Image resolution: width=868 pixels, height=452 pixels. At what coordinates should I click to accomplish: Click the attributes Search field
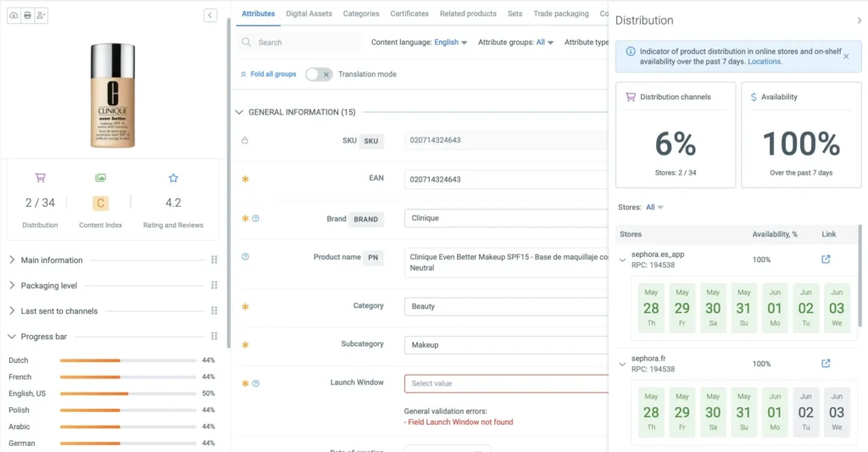click(299, 42)
